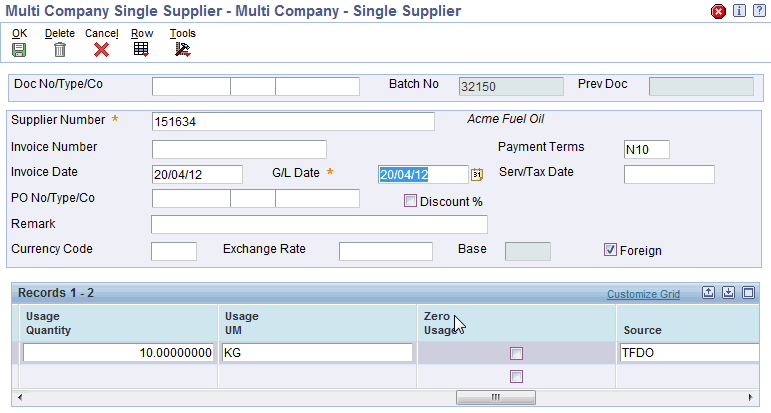Tick Zero Usage checkbox in first row

point(516,353)
